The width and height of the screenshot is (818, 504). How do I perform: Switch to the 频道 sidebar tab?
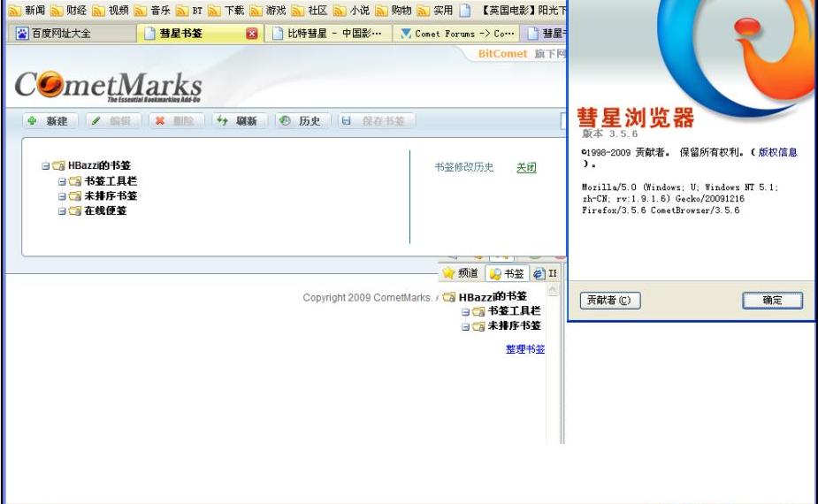pyautogui.click(x=461, y=273)
